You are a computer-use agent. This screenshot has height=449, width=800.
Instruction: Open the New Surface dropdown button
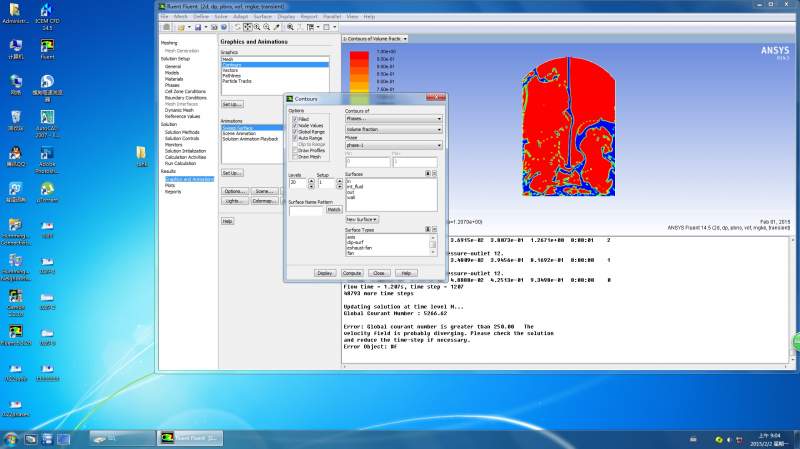point(362,219)
